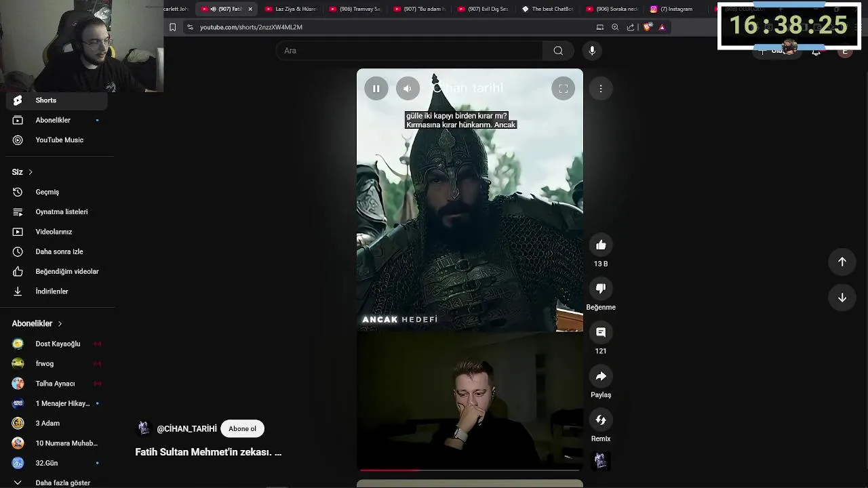The image size is (868, 488).
Task: Open Brave Shields lion icon
Action: (x=647, y=27)
